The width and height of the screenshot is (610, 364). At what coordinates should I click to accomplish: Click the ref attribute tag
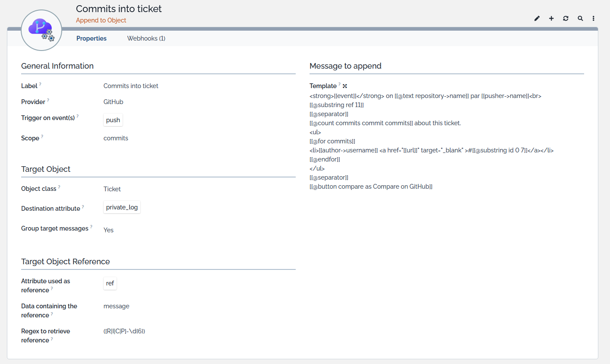coord(110,283)
